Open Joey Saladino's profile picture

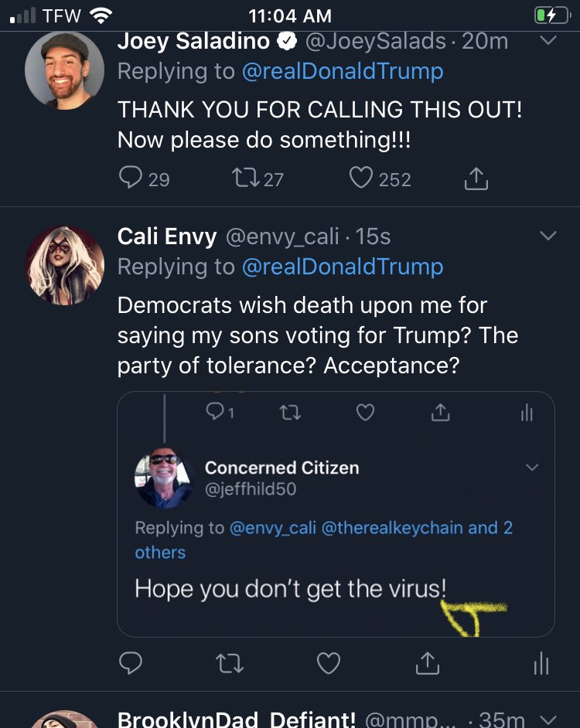click(64, 70)
